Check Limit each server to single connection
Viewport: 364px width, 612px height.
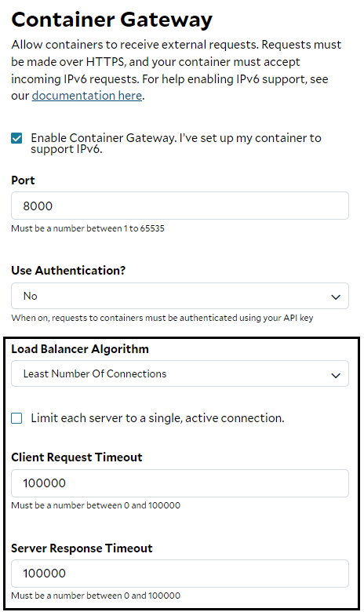coord(16,418)
